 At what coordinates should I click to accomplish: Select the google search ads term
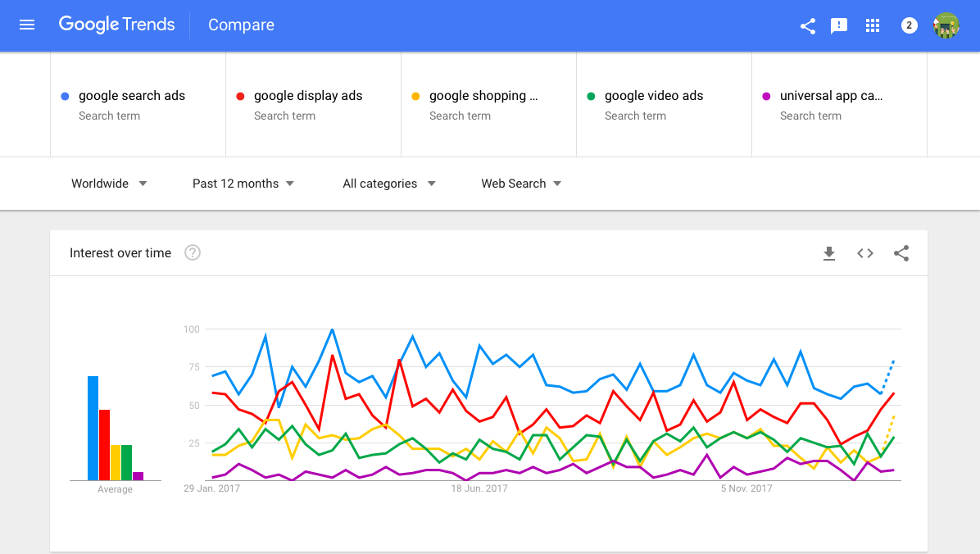coord(132,96)
